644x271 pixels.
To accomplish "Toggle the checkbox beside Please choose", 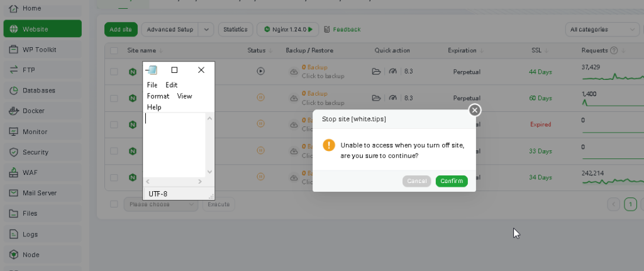I will [x=114, y=204].
